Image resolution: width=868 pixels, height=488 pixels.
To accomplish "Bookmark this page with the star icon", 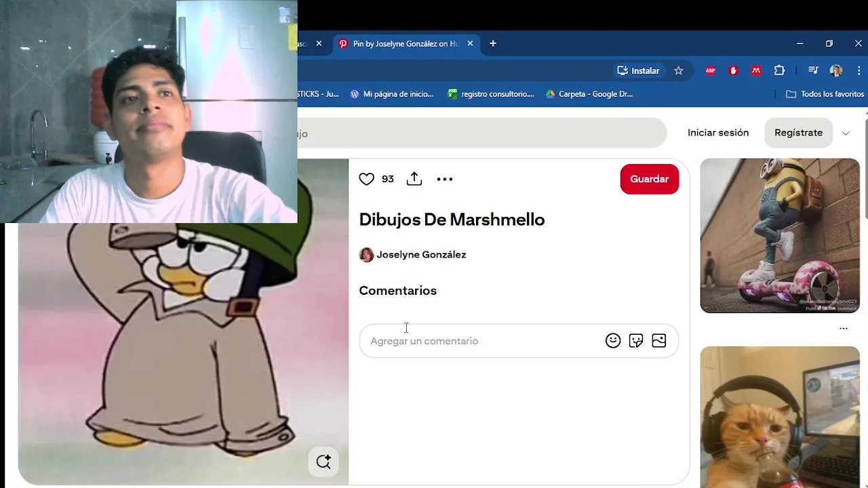I will coord(678,70).
